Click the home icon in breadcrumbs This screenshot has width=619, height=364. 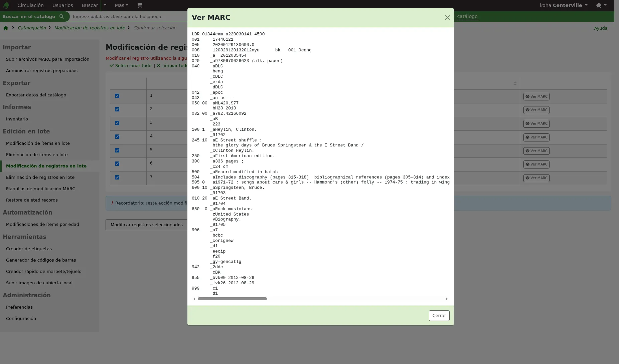point(6,28)
